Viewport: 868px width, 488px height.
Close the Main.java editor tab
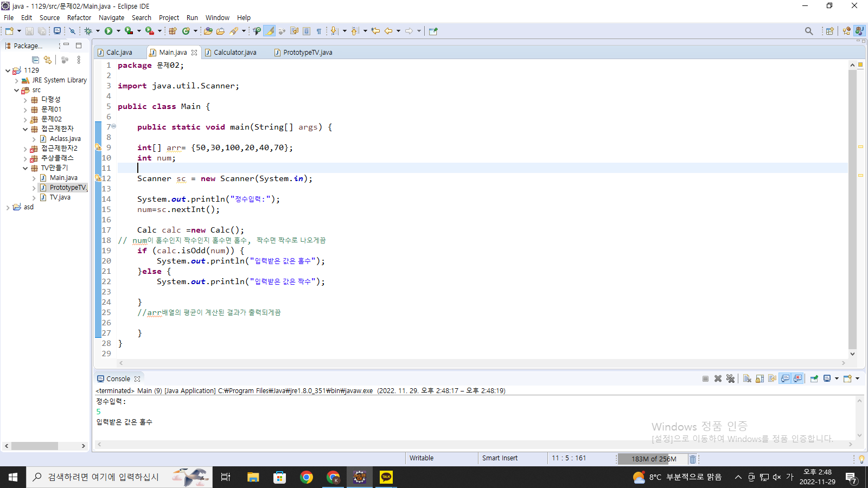pyautogui.click(x=194, y=53)
